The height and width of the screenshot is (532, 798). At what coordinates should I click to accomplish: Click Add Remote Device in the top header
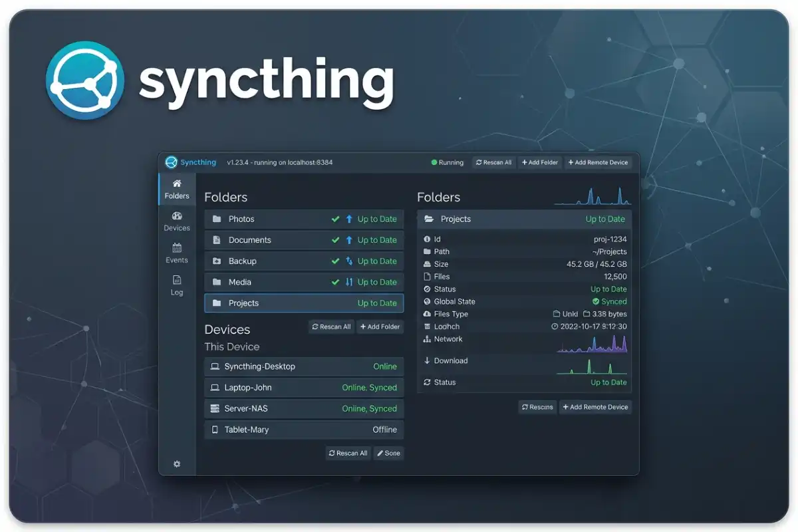click(x=598, y=162)
